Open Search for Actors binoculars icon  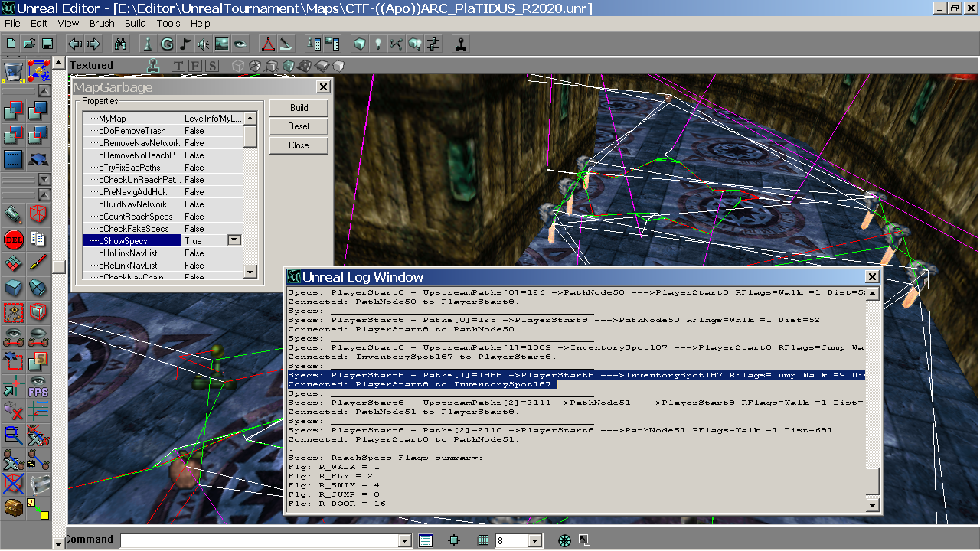pos(120,44)
